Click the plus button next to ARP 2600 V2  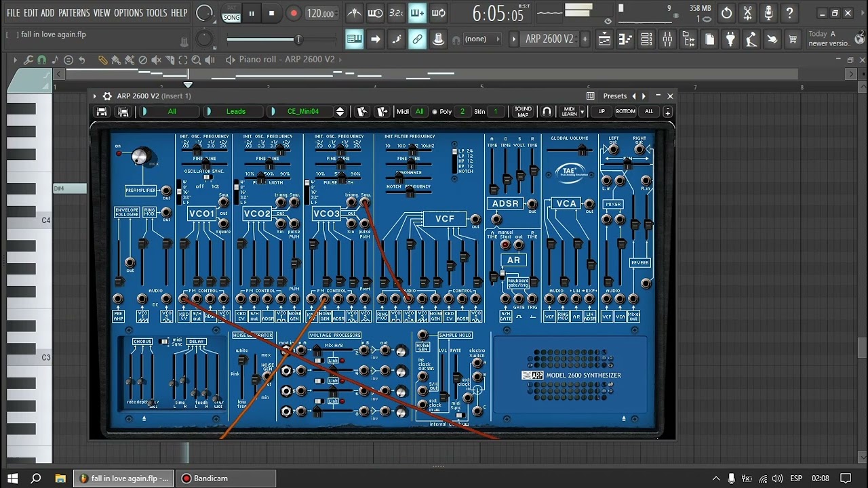click(x=585, y=39)
